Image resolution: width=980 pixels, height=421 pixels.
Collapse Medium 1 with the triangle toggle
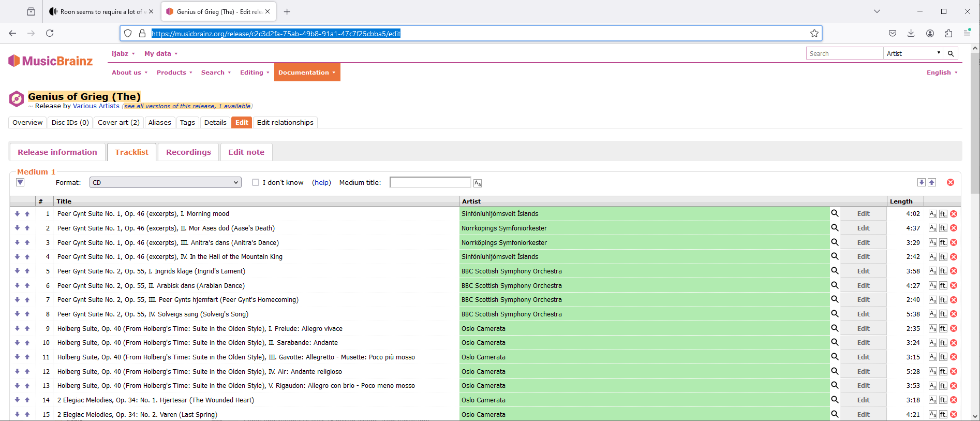(20, 182)
